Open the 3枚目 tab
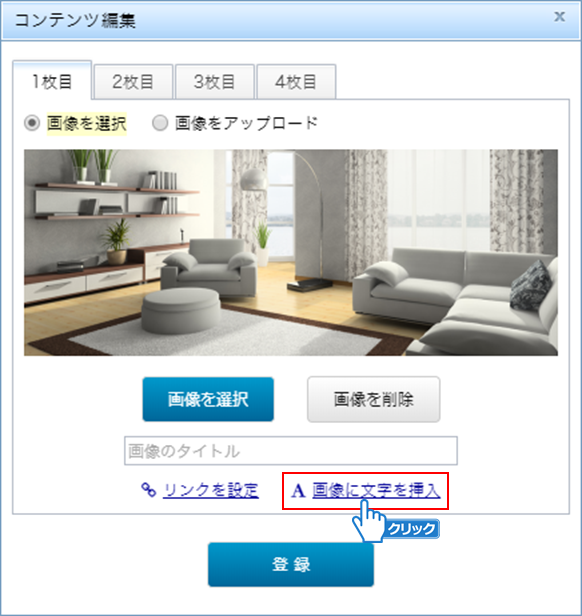The height and width of the screenshot is (616, 582). 215,82
